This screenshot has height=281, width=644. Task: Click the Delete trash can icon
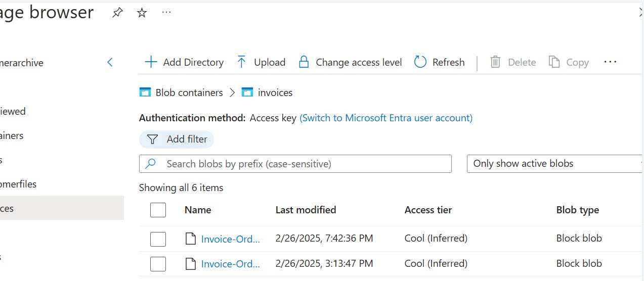(x=495, y=62)
